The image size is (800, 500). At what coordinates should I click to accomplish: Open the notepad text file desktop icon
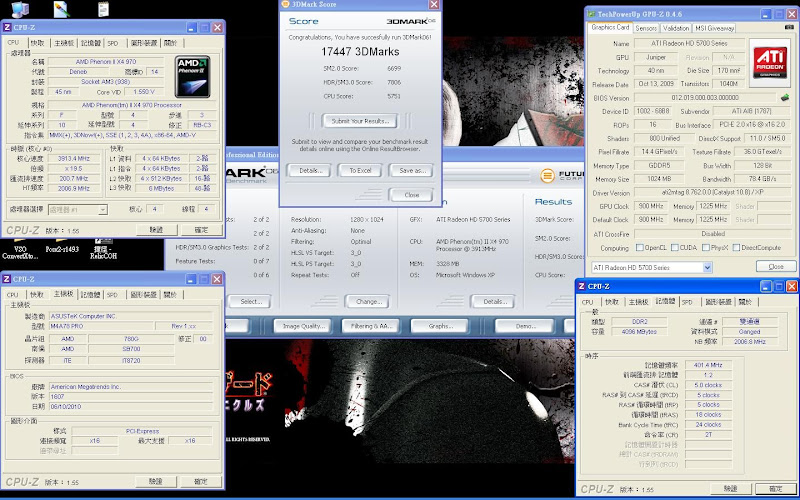click(x=104, y=8)
